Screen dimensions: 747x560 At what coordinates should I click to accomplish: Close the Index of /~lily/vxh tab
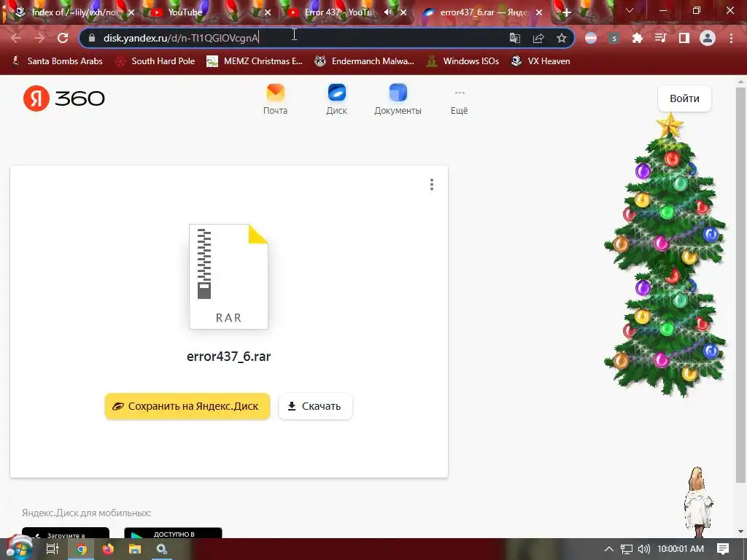coord(131,13)
